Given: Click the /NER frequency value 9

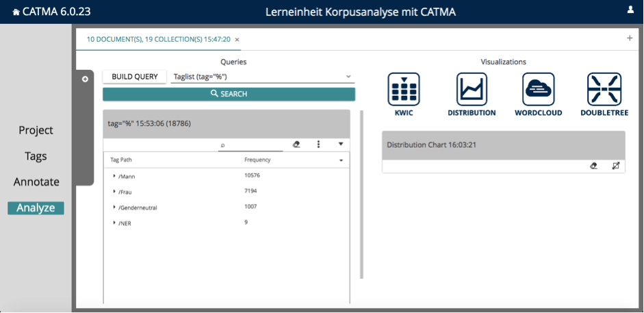Looking at the screenshot, I should pyautogui.click(x=246, y=222).
